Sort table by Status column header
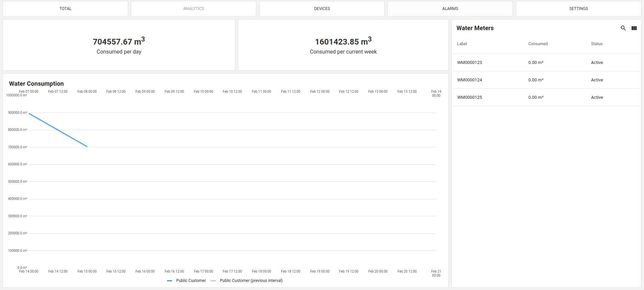This screenshot has height=290, width=644. click(x=596, y=44)
